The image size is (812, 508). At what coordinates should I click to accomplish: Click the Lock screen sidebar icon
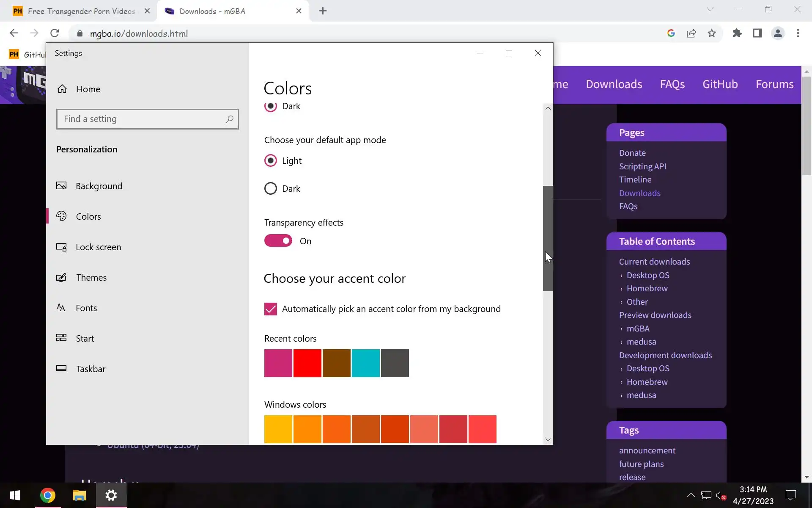click(x=61, y=247)
